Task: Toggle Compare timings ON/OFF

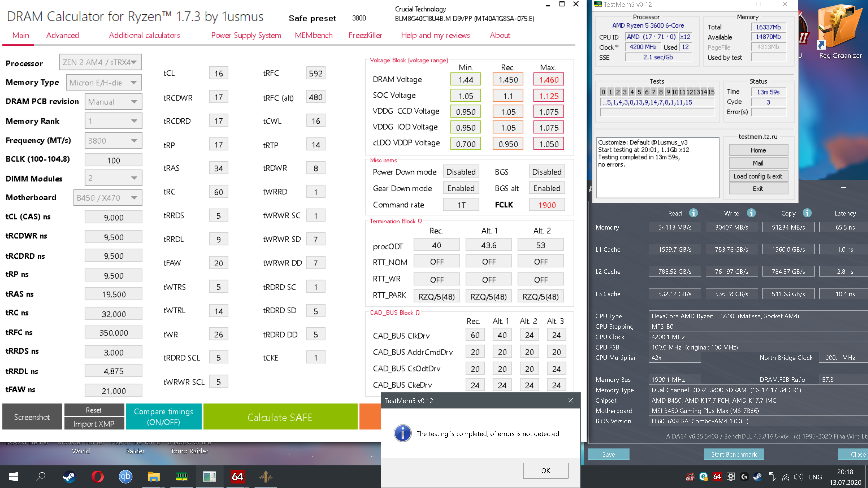Action: tap(163, 417)
